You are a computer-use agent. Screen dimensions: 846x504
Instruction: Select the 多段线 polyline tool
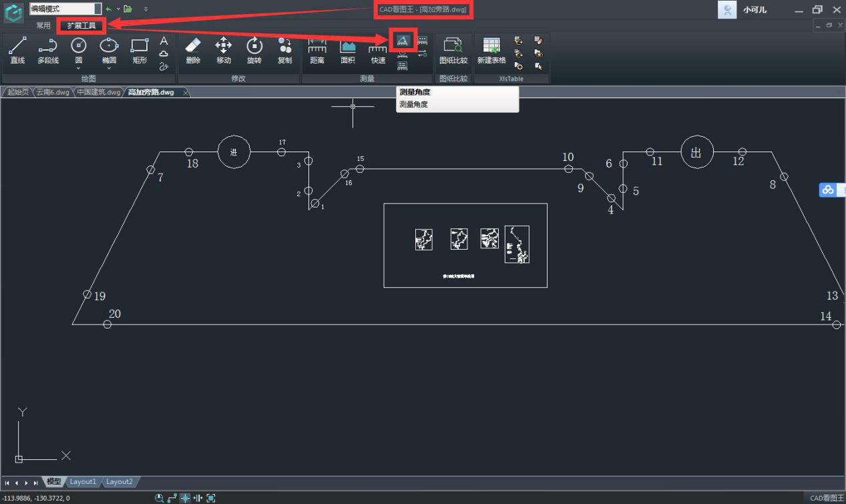click(47, 51)
